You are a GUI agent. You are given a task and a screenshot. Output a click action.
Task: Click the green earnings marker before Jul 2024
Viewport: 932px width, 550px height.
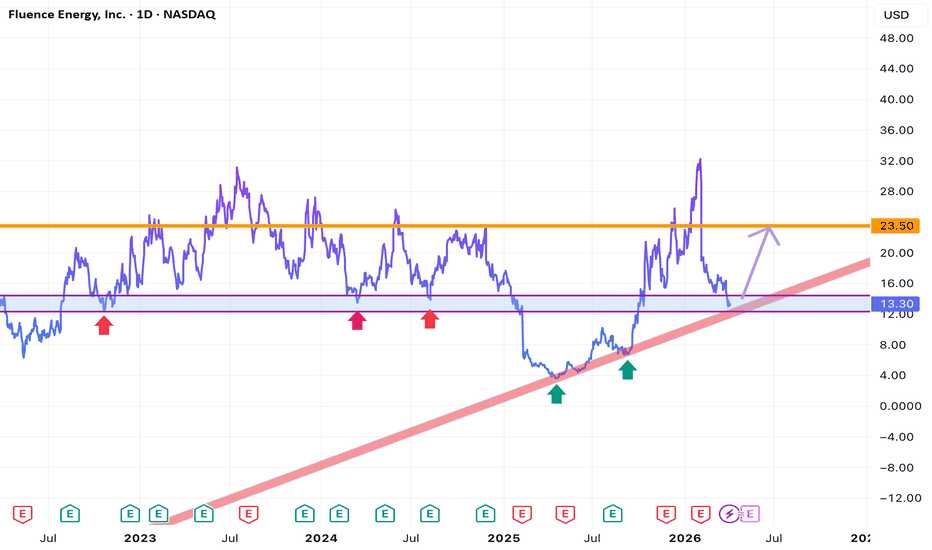click(x=385, y=514)
